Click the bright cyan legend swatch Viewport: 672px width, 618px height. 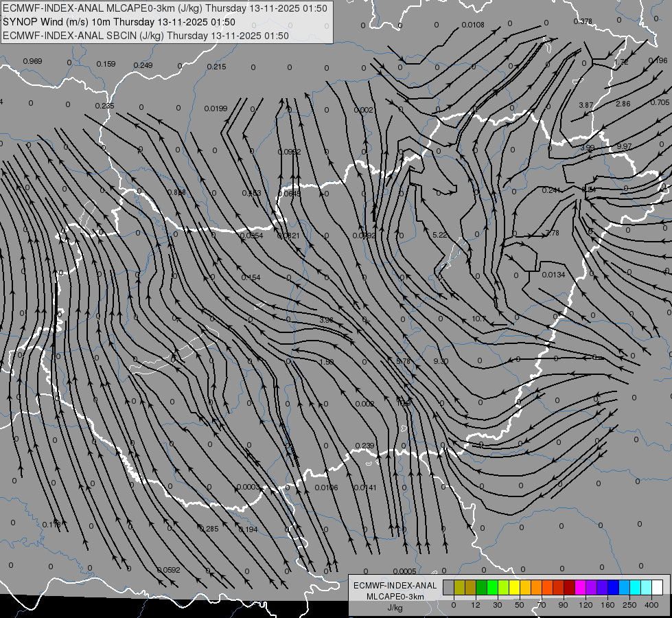pyautogui.click(x=636, y=587)
